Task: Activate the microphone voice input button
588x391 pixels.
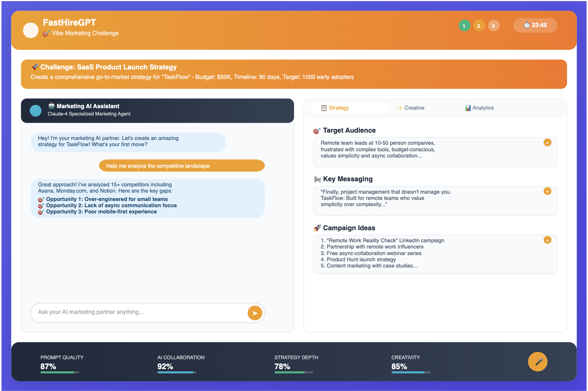Action: coord(538,362)
